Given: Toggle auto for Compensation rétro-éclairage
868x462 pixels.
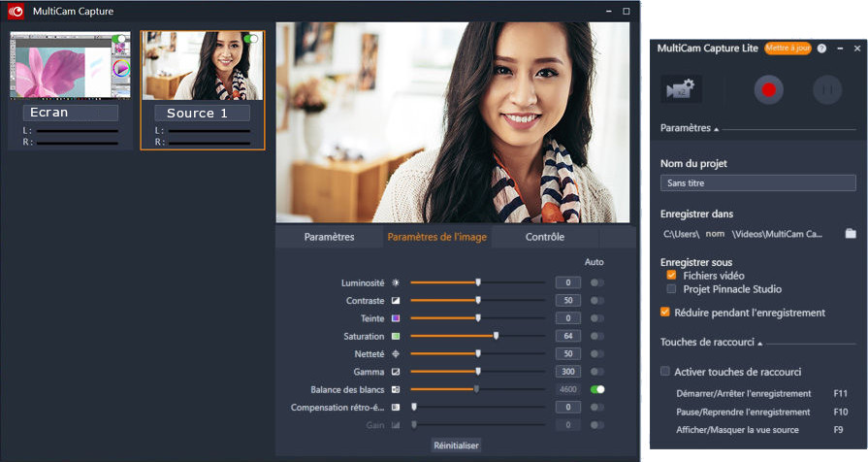Looking at the screenshot, I should click(596, 407).
